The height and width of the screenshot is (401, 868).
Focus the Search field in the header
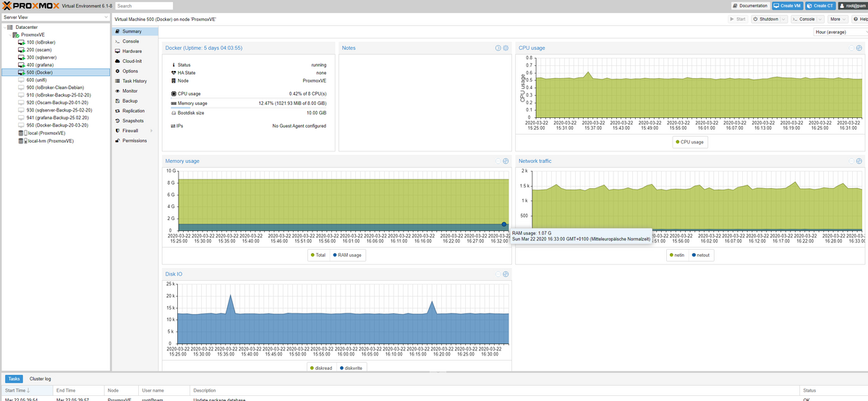coord(143,5)
